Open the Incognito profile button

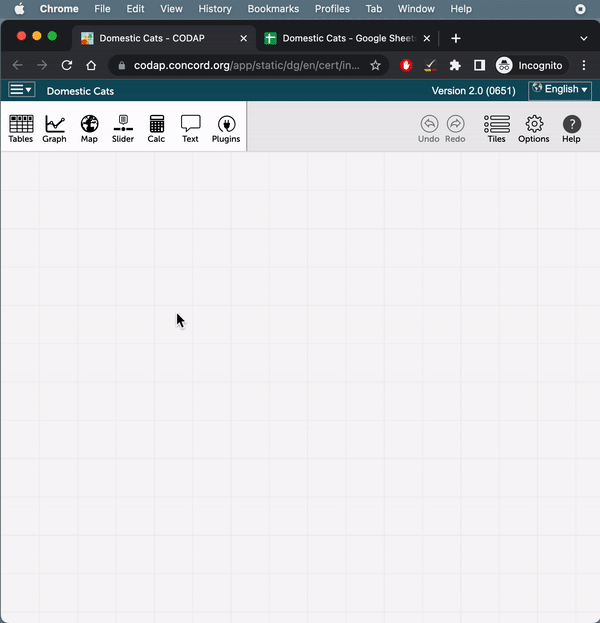point(531,65)
